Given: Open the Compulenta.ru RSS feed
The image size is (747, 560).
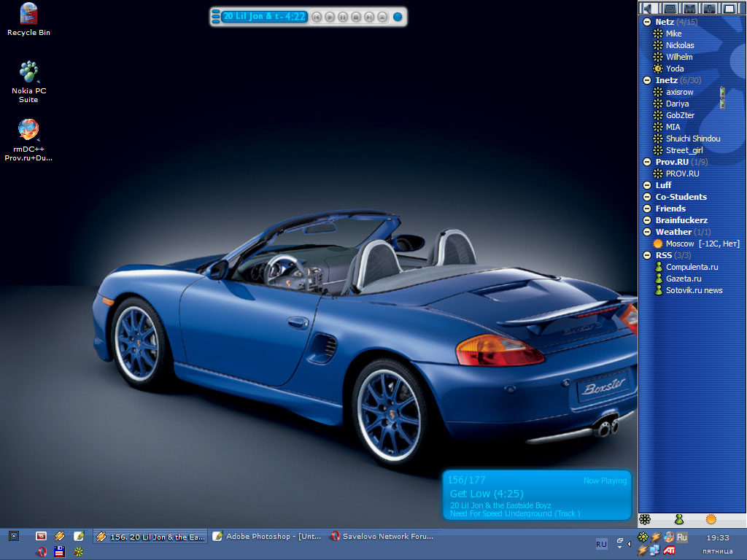Looking at the screenshot, I should coord(692,267).
